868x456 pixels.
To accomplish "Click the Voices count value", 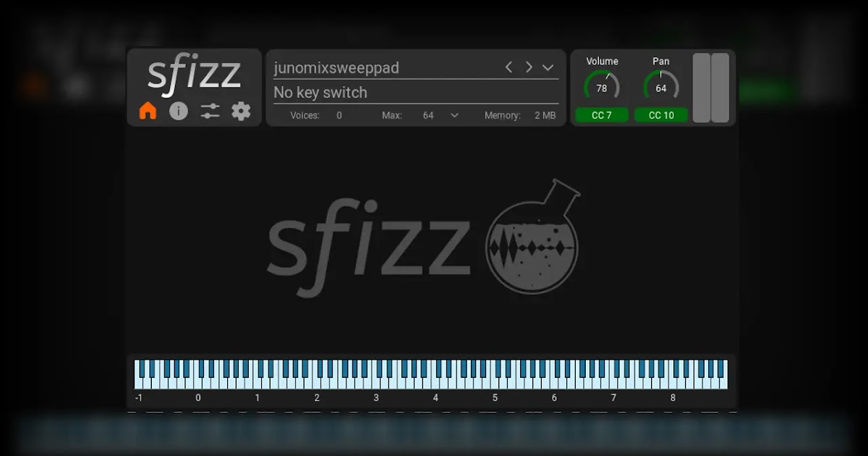I will (339, 115).
